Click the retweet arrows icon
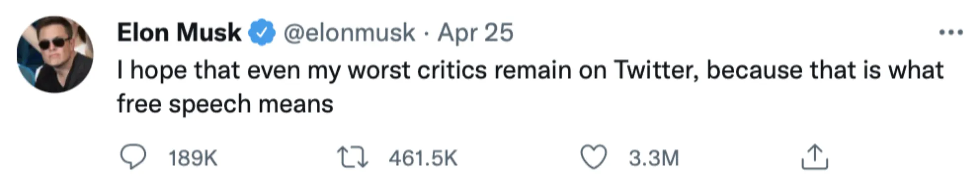This screenshot has height=190, width=980. [352, 158]
